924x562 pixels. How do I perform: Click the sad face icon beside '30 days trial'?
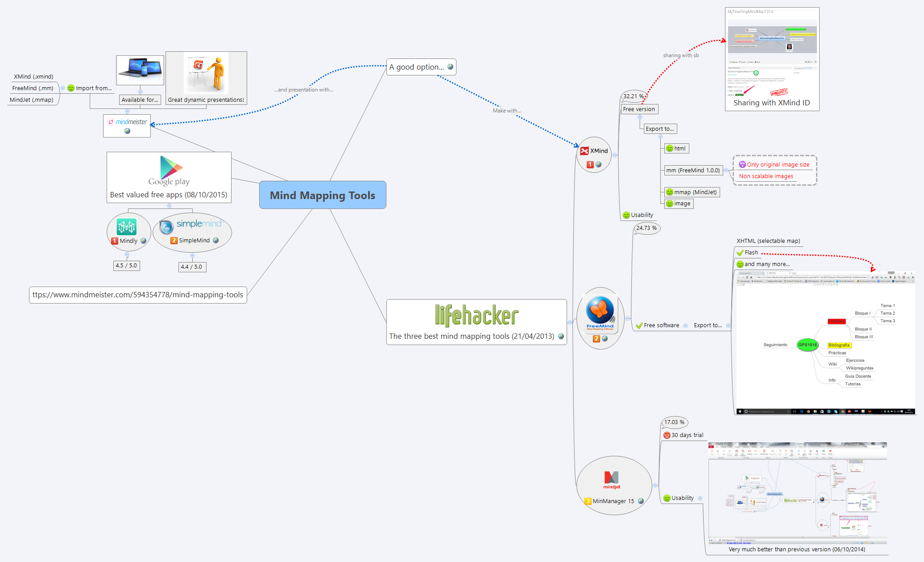click(x=667, y=435)
